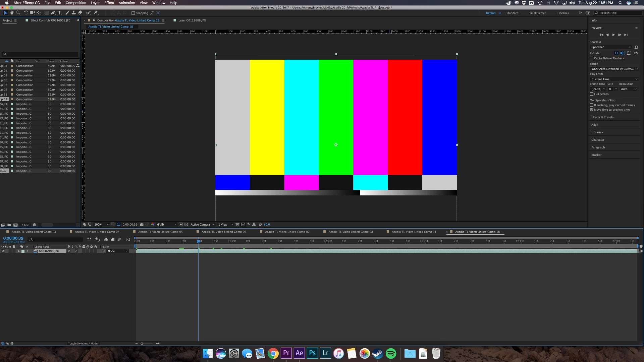Select the Hand tool

click(x=12, y=13)
